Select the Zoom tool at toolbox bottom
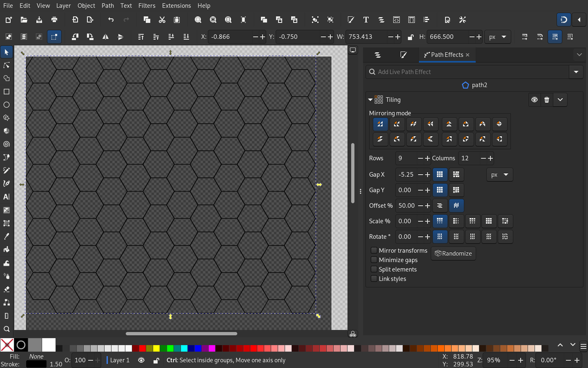This screenshot has height=368, width=588. point(6,329)
